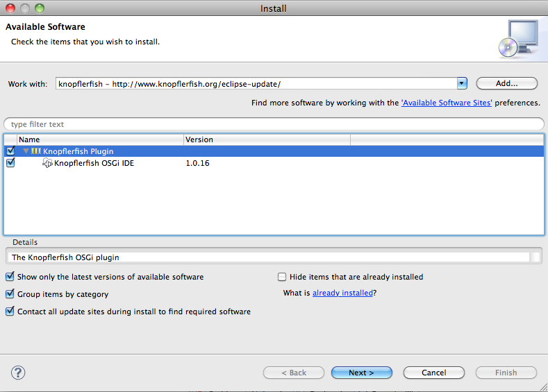548x392 pixels.
Task: Click the type filter text field
Action: 274,124
